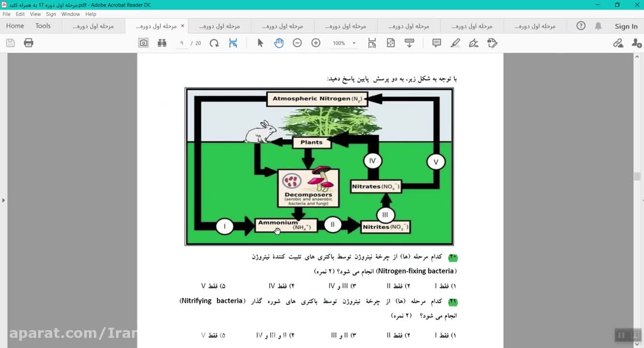Click the green question 21 number marker
The height and width of the screenshot is (348, 644).
(453, 302)
